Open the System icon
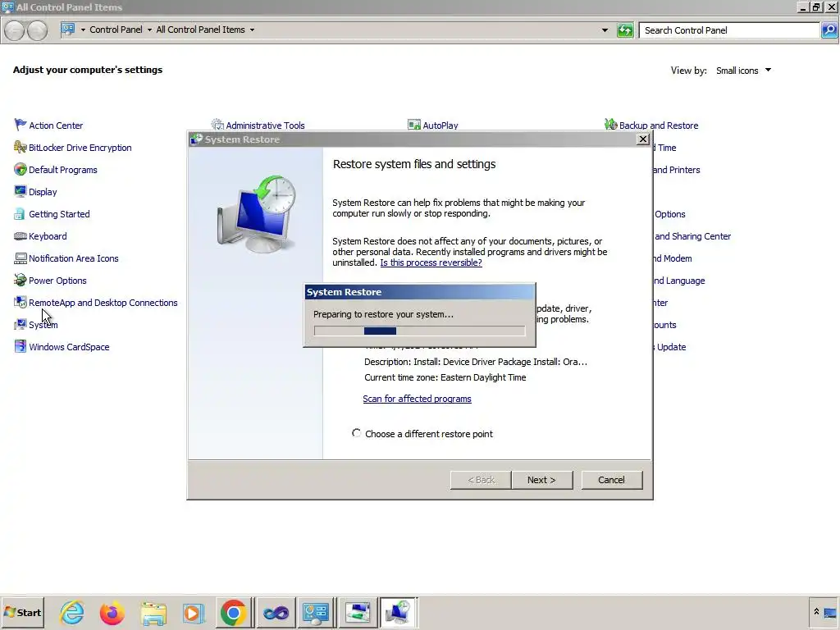 pos(21,325)
